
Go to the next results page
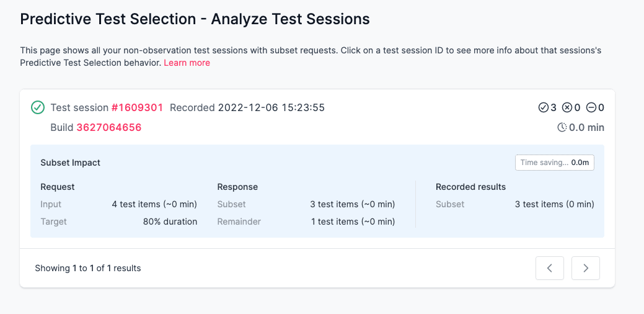pos(586,268)
